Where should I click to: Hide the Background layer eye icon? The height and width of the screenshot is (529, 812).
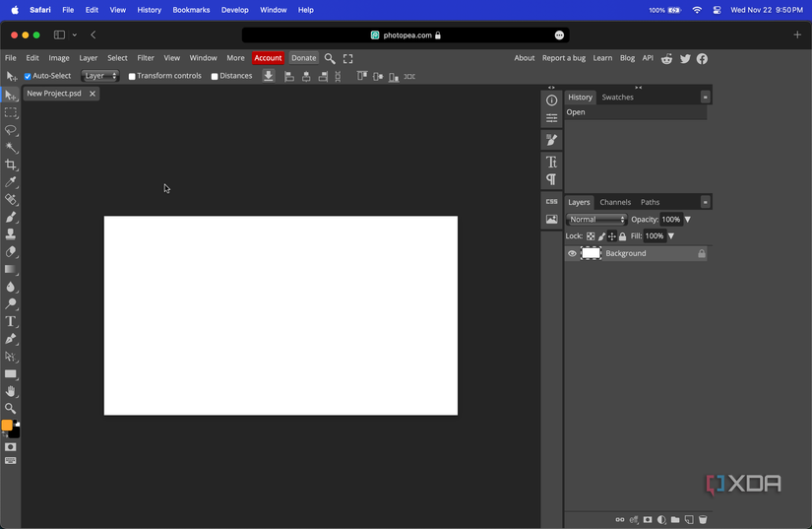pos(572,253)
